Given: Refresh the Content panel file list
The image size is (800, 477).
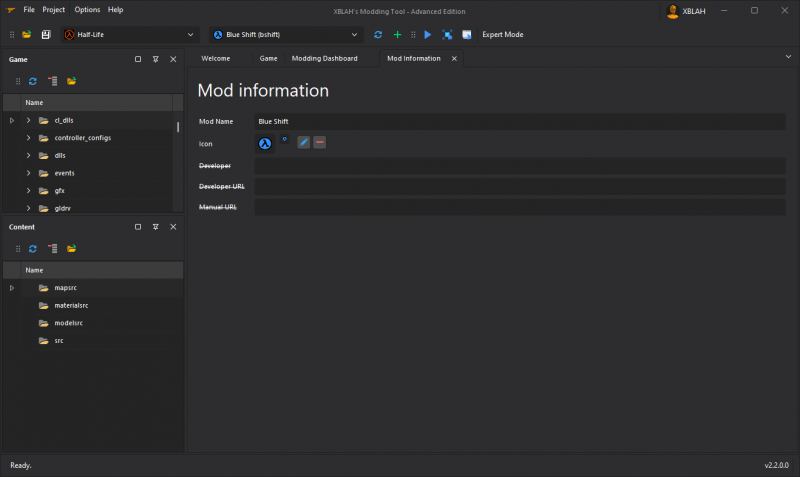Looking at the screenshot, I should (33, 248).
